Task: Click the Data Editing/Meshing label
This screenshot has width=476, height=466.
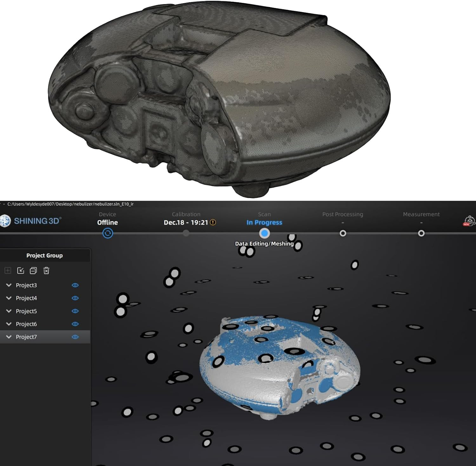Action: (x=264, y=243)
